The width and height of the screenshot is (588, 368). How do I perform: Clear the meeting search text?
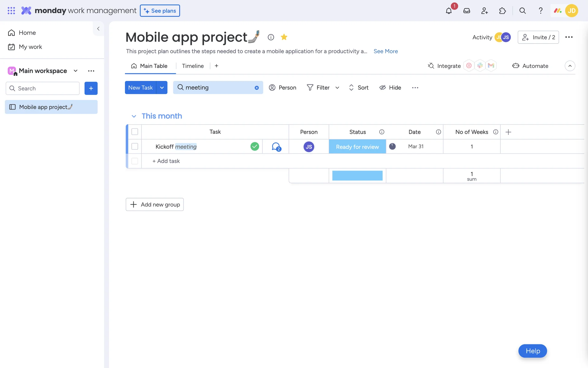tap(257, 88)
